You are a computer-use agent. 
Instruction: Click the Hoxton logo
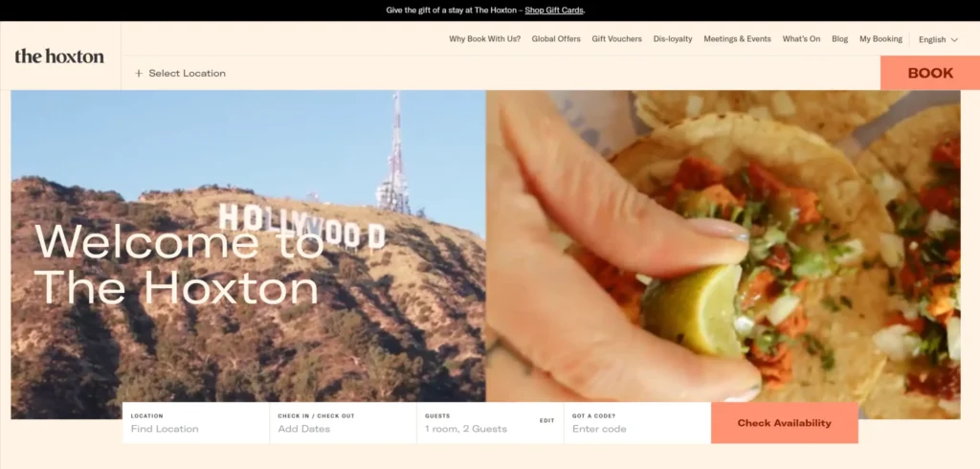click(59, 56)
